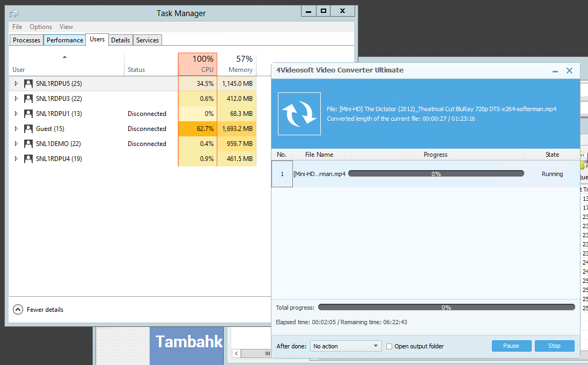Sort by the CPU column header
588x365 pixels.
pos(197,64)
